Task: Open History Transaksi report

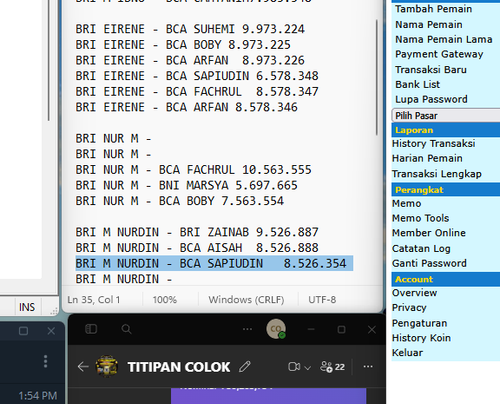Action: pyautogui.click(x=433, y=143)
